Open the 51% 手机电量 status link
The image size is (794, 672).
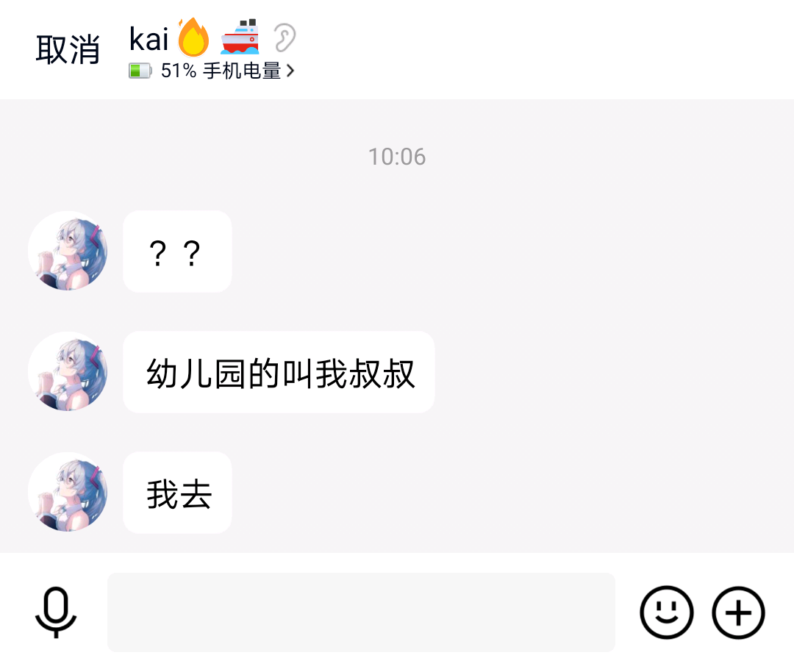(x=212, y=71)
